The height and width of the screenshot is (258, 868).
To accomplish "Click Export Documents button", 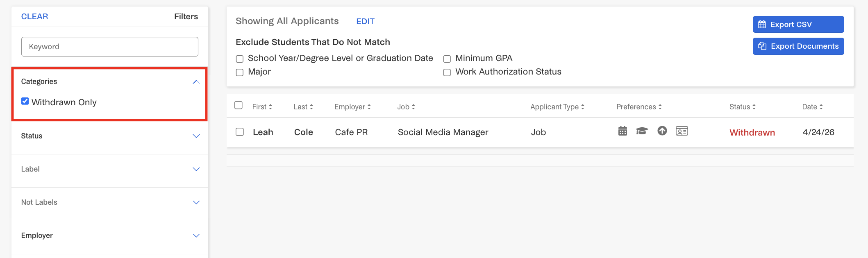I will (x=798, y=46).
